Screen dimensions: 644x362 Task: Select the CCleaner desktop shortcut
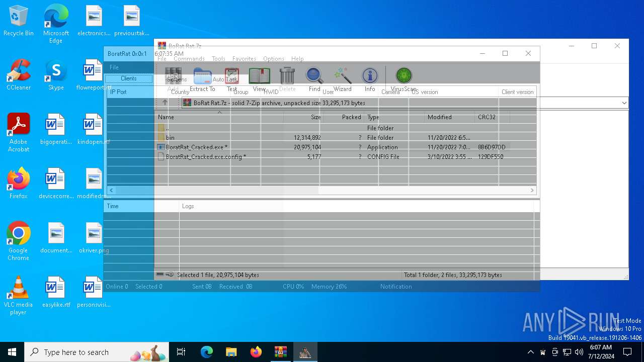(x=19, y=75)
